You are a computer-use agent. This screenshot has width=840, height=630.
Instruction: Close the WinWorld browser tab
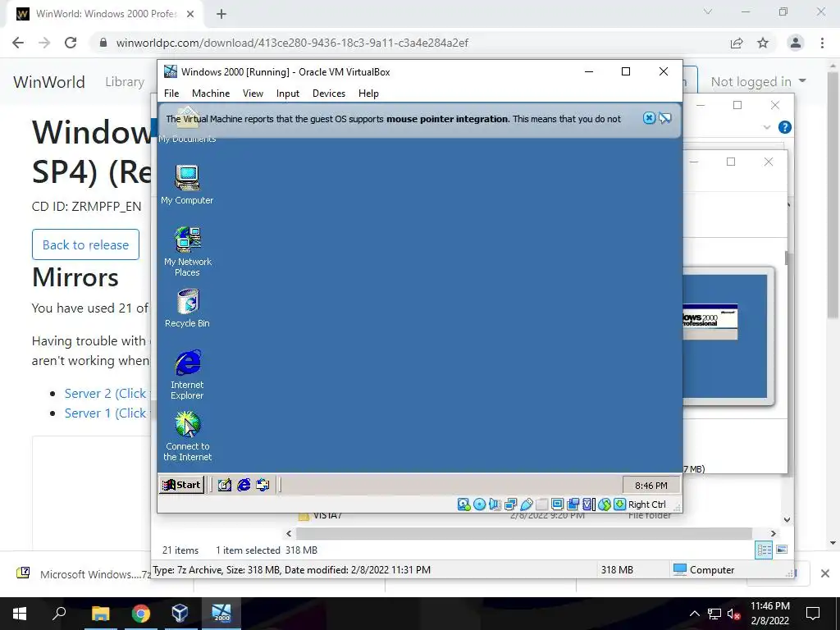coord(190,14)
